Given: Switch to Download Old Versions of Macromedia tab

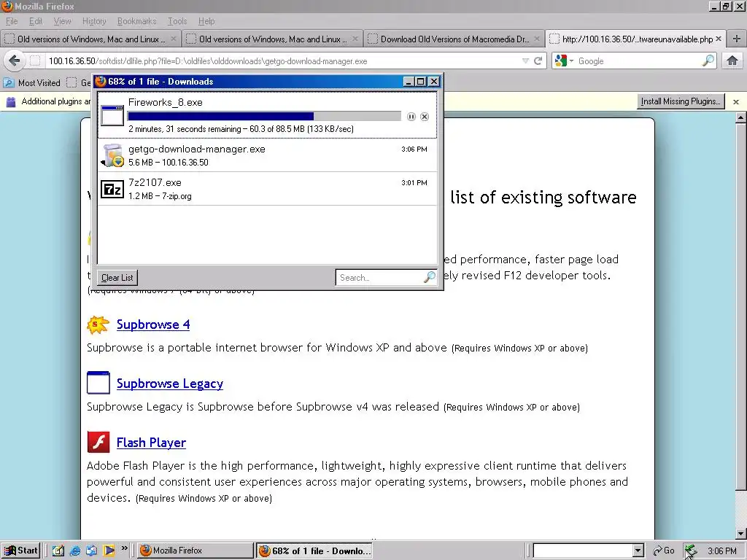Looking at the screenshot, I should click(454, 39).
